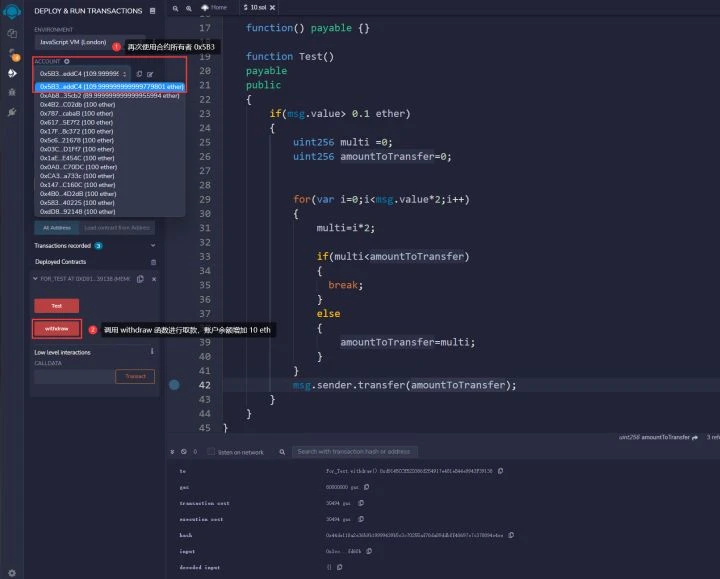This screenshot has height=579, width=720.
Task: Copy the decoded input value
Action: (340, 567)
